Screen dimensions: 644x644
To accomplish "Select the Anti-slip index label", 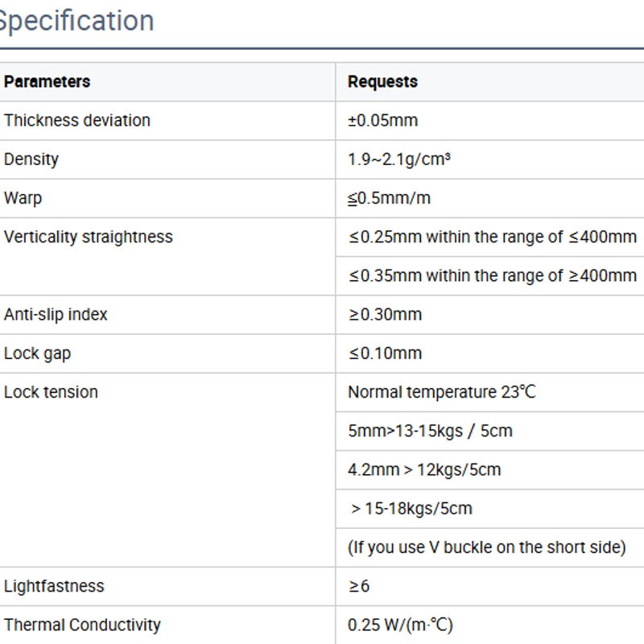I will point(56,315).
